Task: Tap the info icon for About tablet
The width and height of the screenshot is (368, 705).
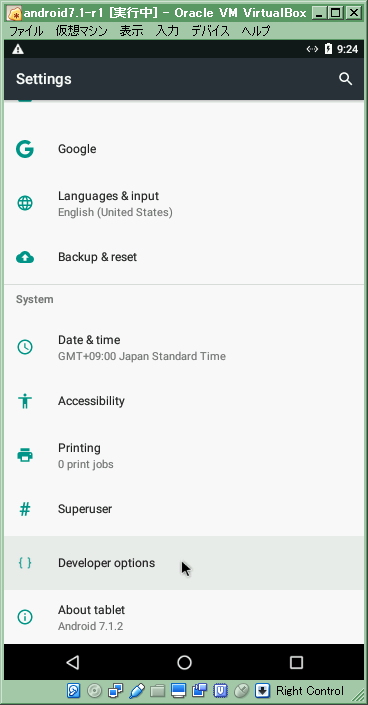Action: 25,617
